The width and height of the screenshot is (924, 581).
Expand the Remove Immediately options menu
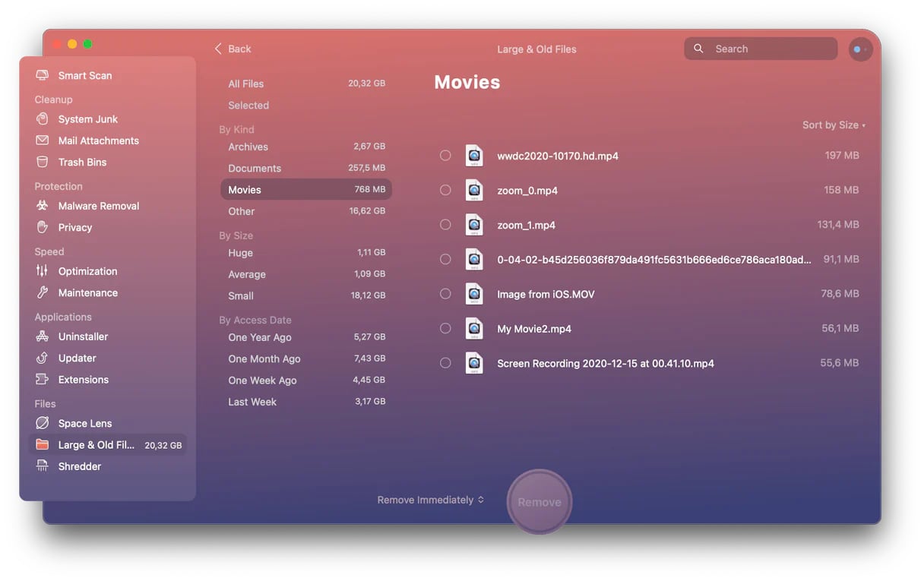[430, 500]
